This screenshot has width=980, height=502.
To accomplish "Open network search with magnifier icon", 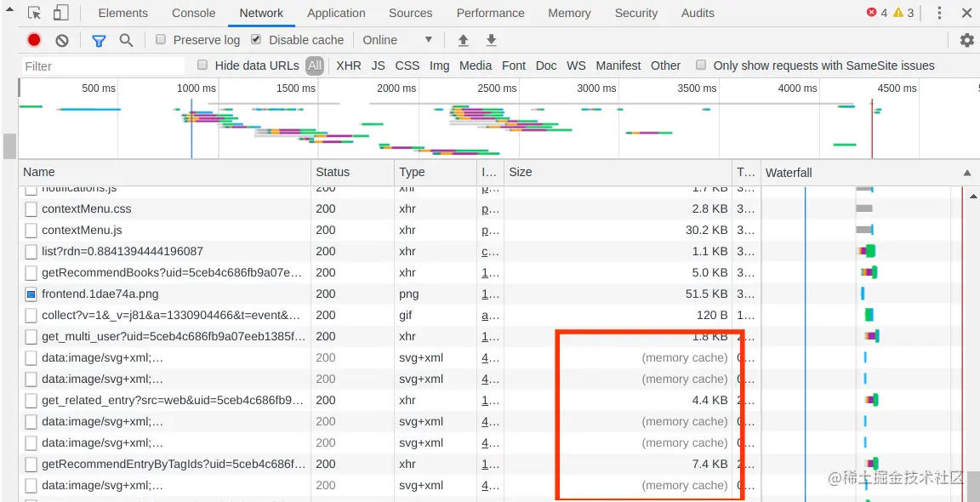I will (126, 40).
